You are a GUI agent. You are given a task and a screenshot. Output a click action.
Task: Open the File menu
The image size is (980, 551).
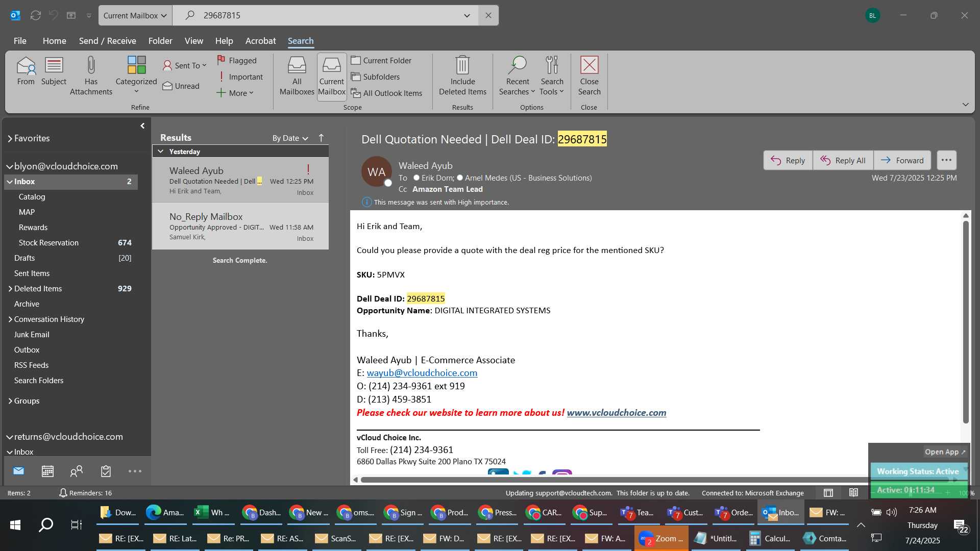tap(20, 41)
